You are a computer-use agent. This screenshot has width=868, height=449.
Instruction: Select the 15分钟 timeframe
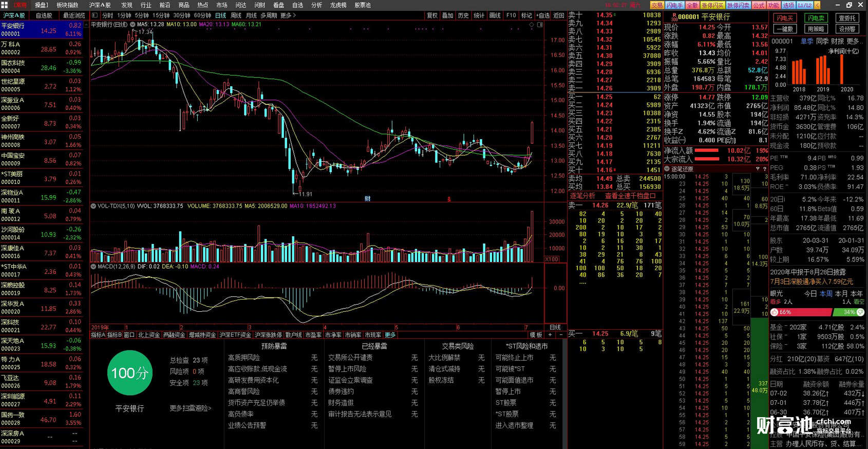point(161,15)
